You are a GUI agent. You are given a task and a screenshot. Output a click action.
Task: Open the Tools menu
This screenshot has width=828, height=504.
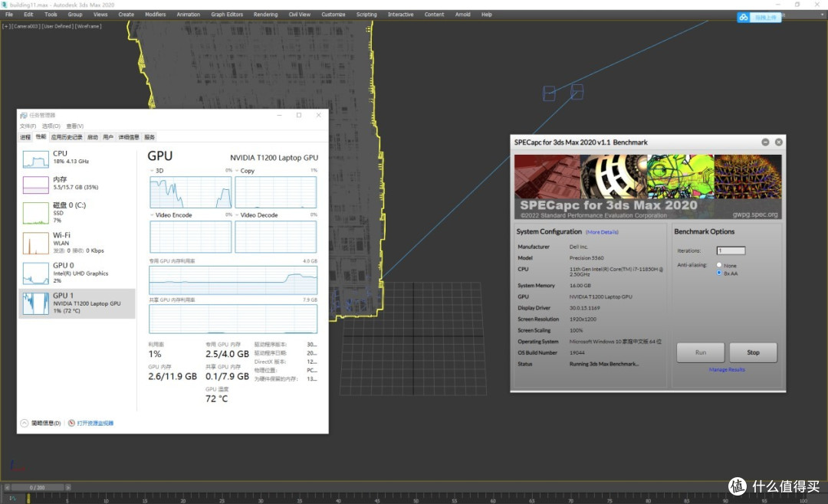(x=51, y=15)
